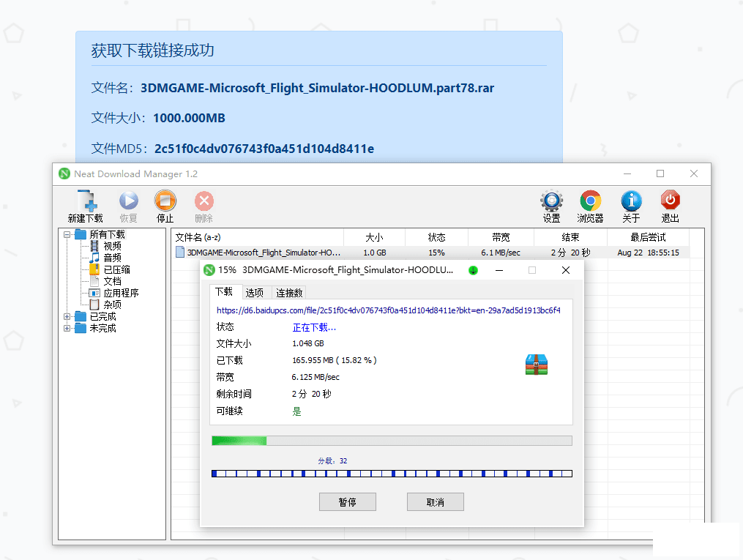Expand the Incomplete (未完成) tree node
The width and height of the screenshot is (743, 560).
point(67,329)
